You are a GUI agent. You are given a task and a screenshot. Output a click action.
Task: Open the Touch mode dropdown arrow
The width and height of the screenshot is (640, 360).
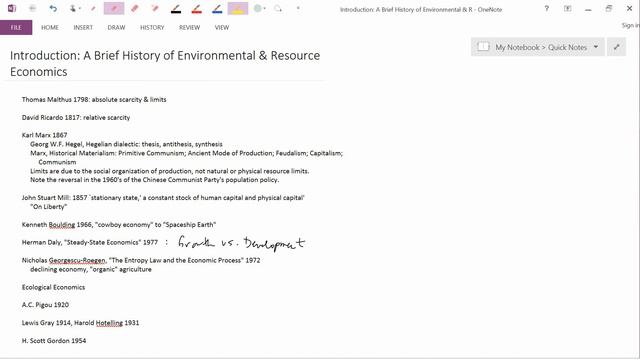(80, 9)
